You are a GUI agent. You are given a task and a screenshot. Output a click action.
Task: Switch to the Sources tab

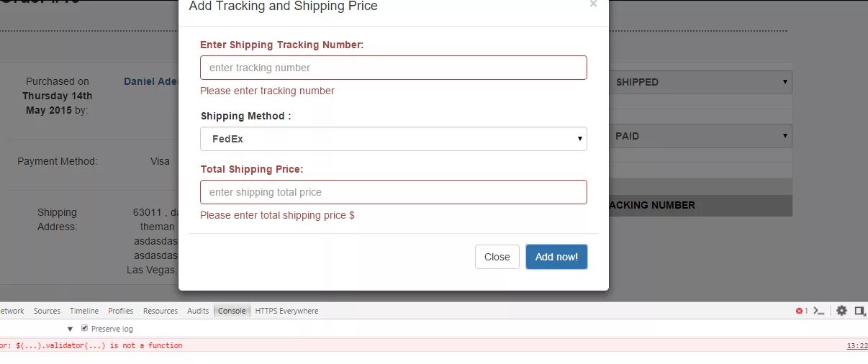click(47, 311)
